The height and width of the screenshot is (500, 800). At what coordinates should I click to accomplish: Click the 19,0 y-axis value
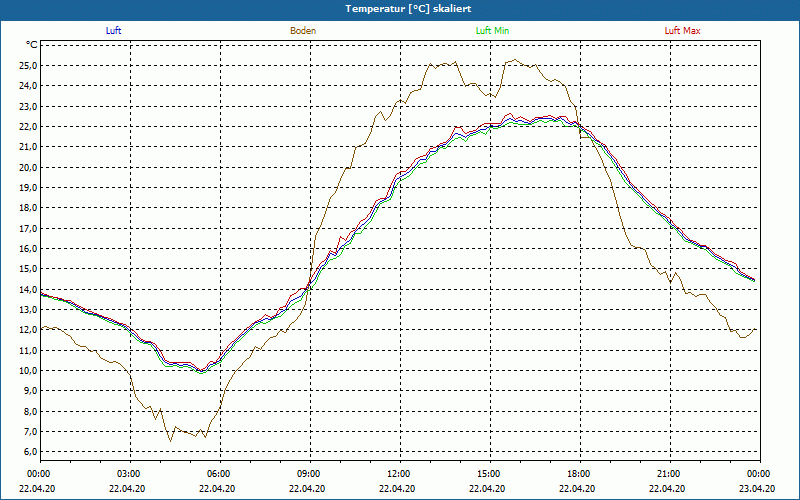click(x=29, y=187)
